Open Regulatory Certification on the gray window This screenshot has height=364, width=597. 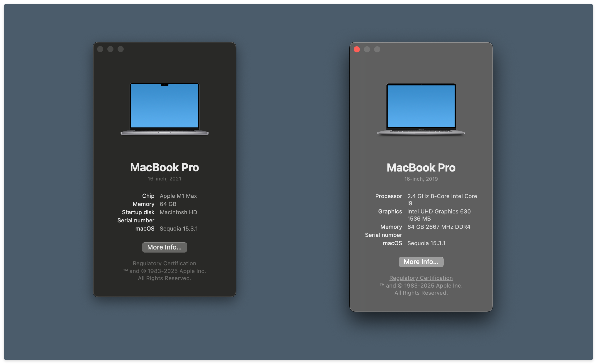coord(421,278)
